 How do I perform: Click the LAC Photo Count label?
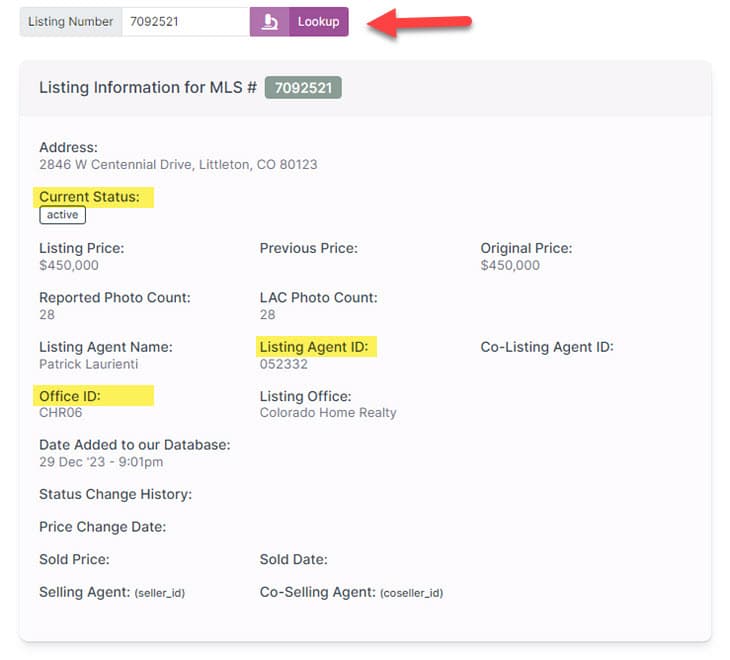pos(319,297)
